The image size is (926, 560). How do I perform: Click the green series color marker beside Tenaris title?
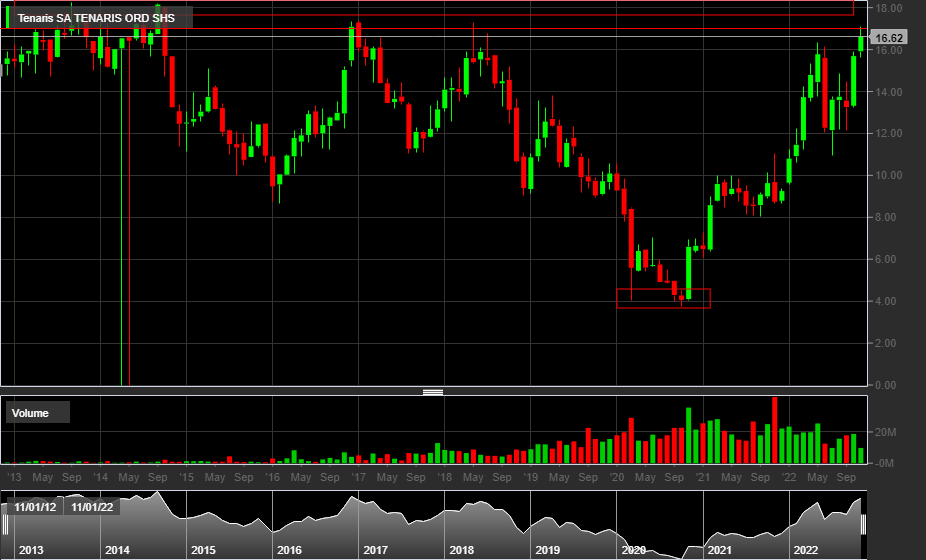pyautogui.click(x=8, y=18)
